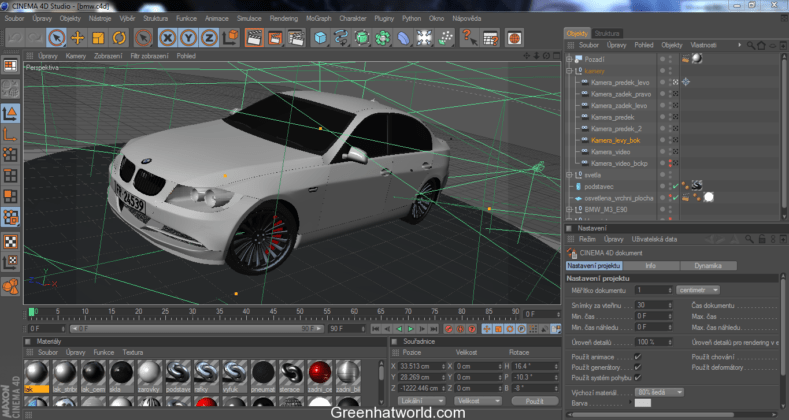Toggle the record keyframe button

point(448,329)
